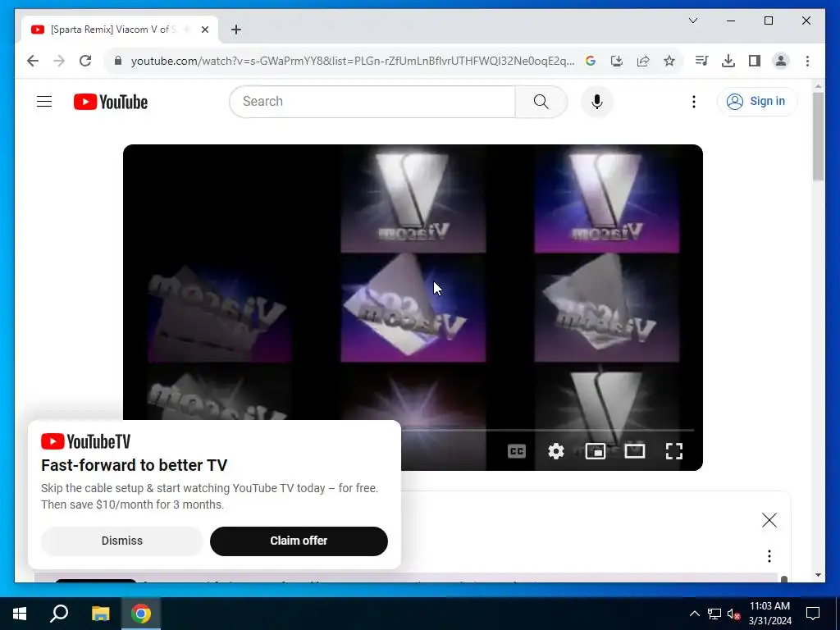Dismiss the YouTube TV offer
Viewport: 840px width, 630px height.
122,541
